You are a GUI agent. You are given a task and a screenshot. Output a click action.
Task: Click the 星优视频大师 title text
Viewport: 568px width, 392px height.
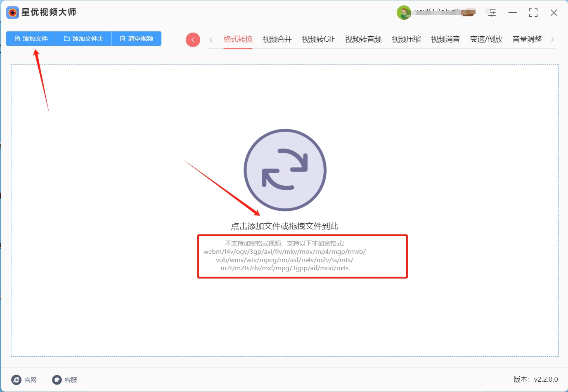(x=49, y=12)
